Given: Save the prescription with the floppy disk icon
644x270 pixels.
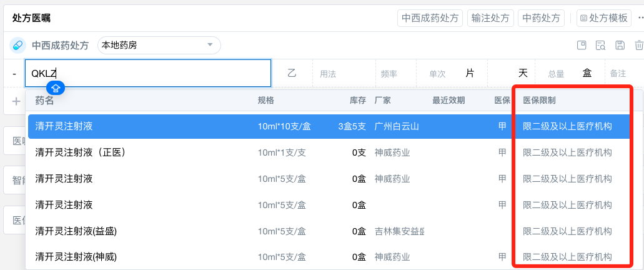Looking at the screenshot, I should click(x=620, y=45).
